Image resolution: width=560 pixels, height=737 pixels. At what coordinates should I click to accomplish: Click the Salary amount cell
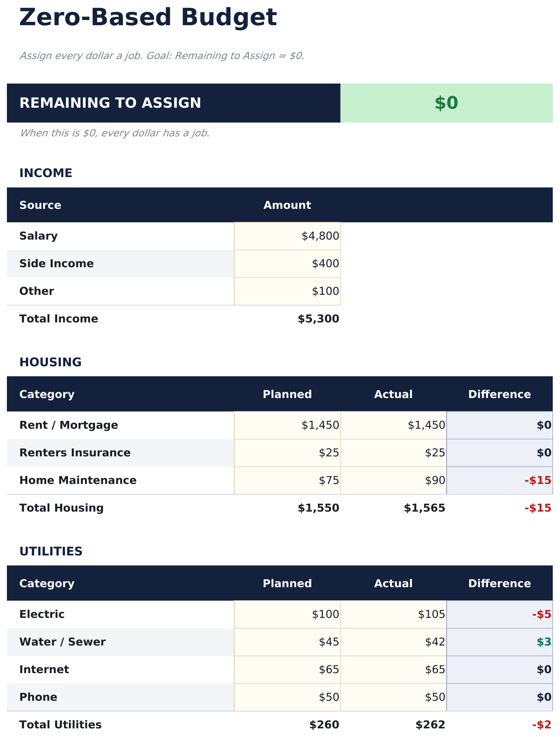(x=287, y=236)
